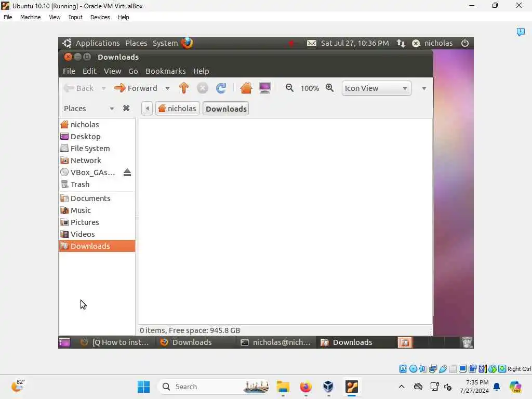532x399 pixels.
Task: Click the 100% zoom level label
Action: coord(310,88)
